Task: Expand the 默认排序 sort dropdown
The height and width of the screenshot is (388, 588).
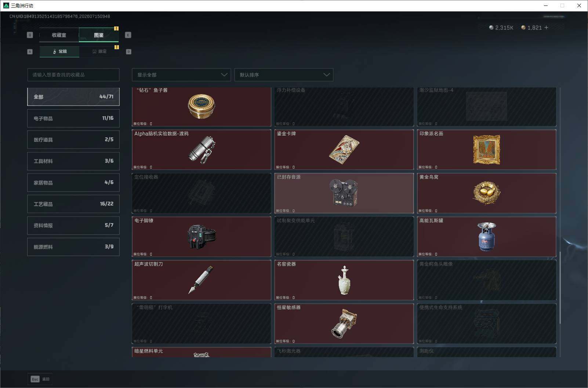Action: tap(284, 75)
